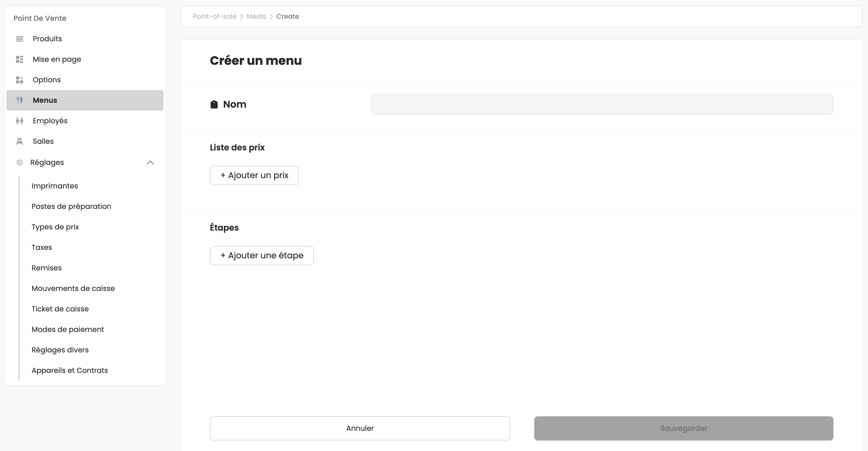Click the Mise en page layout icon
This screenshot has width=868, height=451.
pos(20,59)
